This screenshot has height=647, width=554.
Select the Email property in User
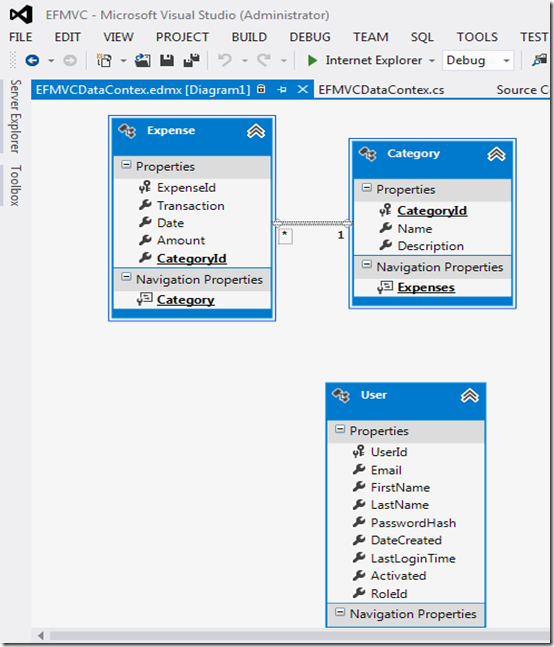pyautogui.click(x=386, y=470)
